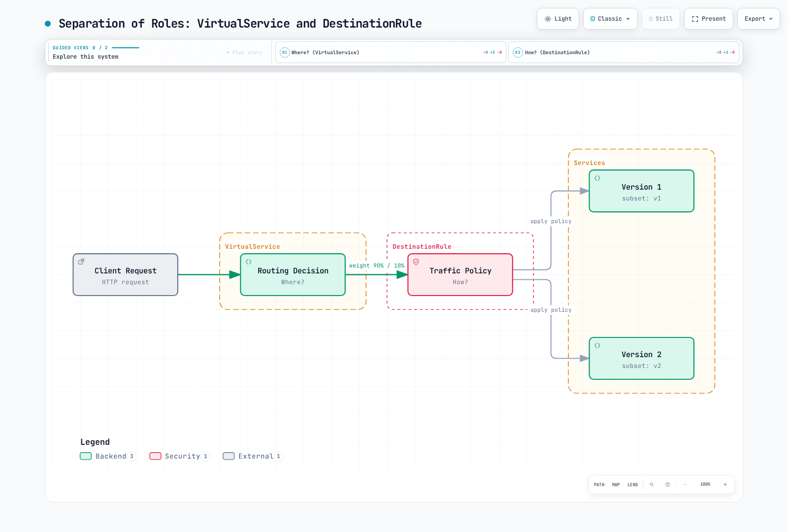The width and height of the screenshot is (788, 532).
Task: Toggle the Light theme button
Action: coord(558,19)
